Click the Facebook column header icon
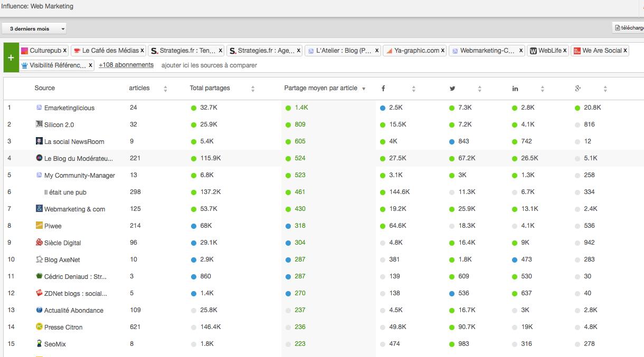This screenshot has height=357, width=644. click(383, 89)
